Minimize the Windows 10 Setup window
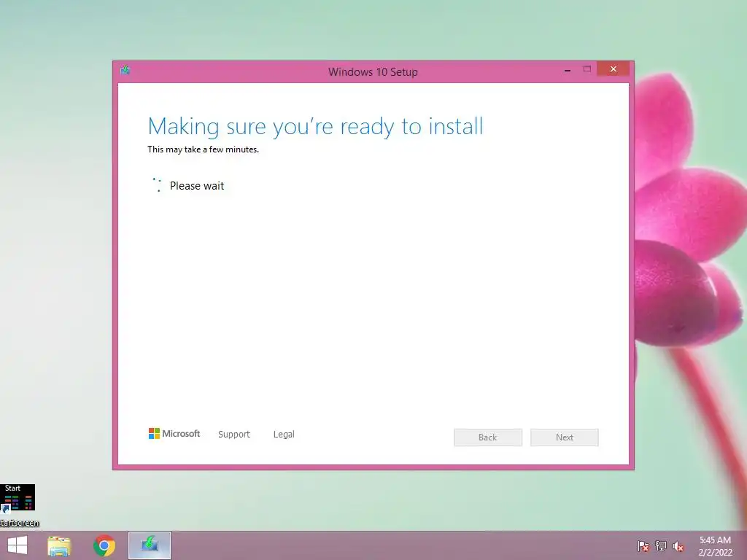 pos(568,70)
